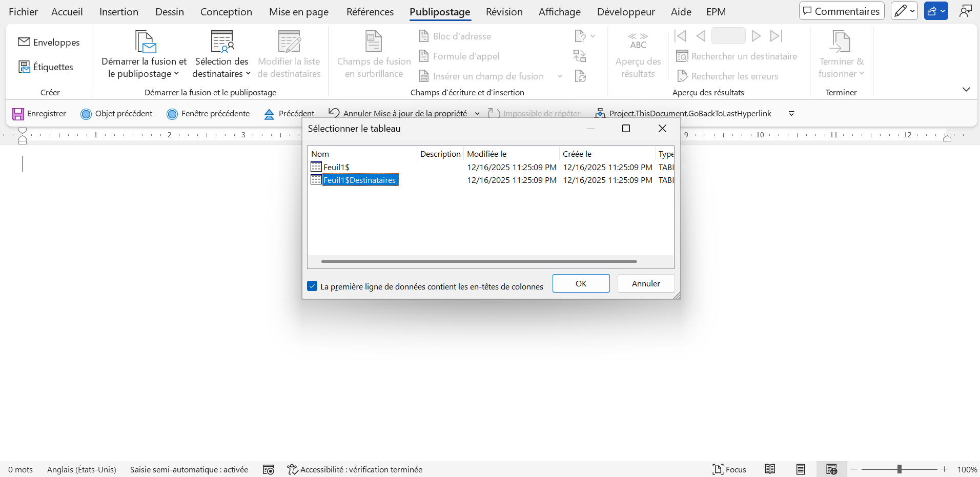This screenshot has width=980, height=477.
Task: Open the Règles rules dropdown
Action: click(x=584, y=36)
